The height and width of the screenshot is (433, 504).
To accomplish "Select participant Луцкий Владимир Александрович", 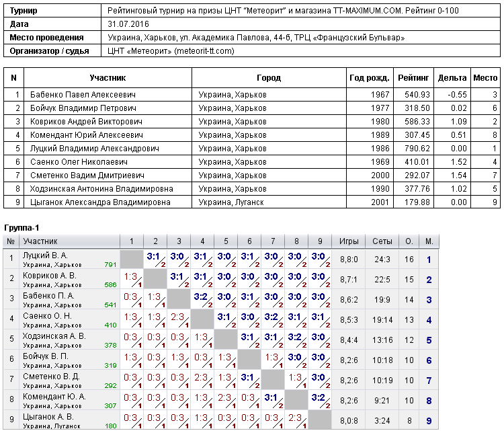I will (95, 149).
